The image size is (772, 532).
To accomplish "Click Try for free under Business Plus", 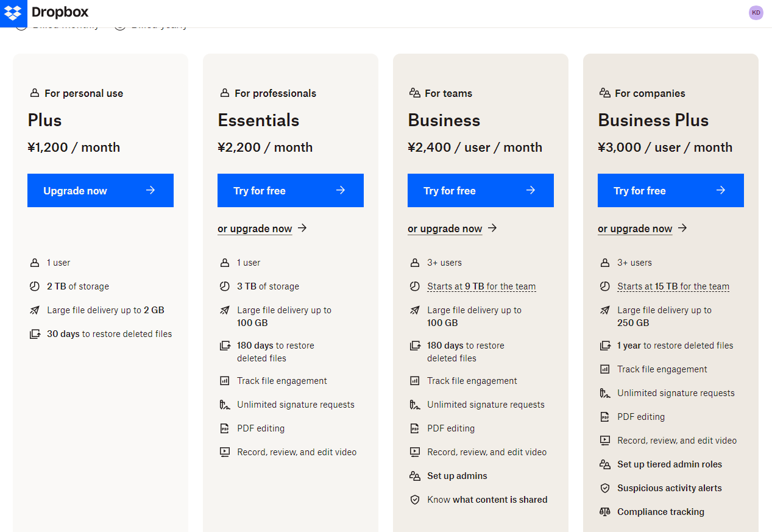I will (x=671, y=191).
